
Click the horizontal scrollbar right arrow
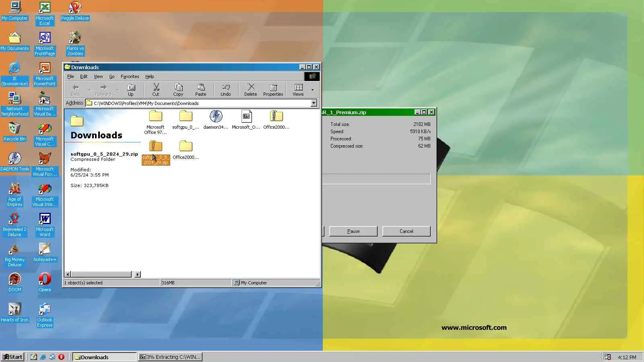click(x=138, y=274)
